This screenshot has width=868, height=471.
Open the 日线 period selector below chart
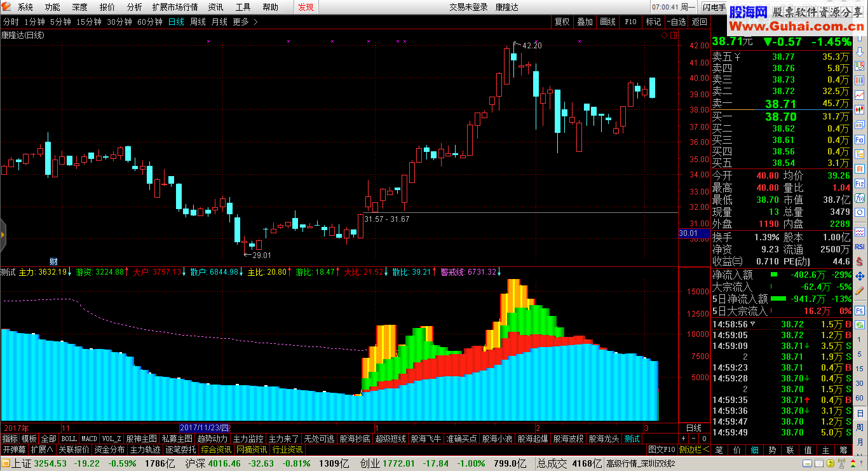click(694, 428)
